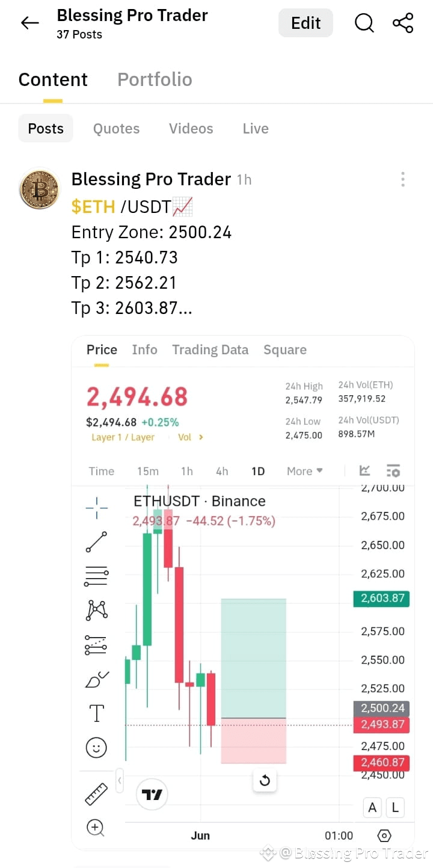Open the Trading Data tab
Viewport: 433px width, 868px height.
click(210, 350)
